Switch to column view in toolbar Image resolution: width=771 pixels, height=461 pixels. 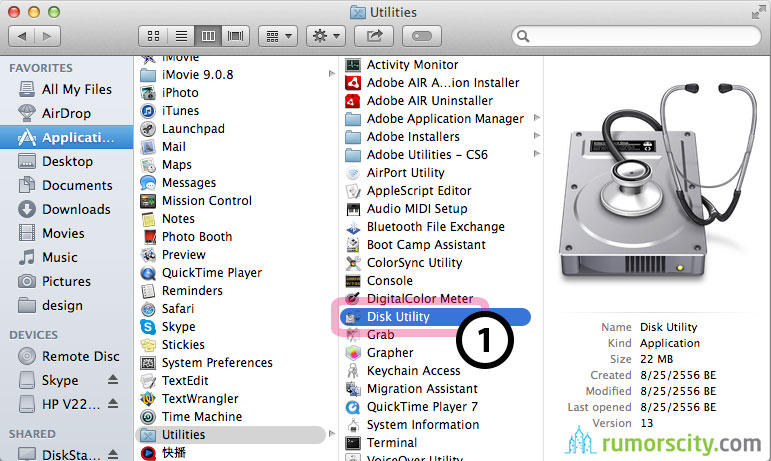[208, 36]
